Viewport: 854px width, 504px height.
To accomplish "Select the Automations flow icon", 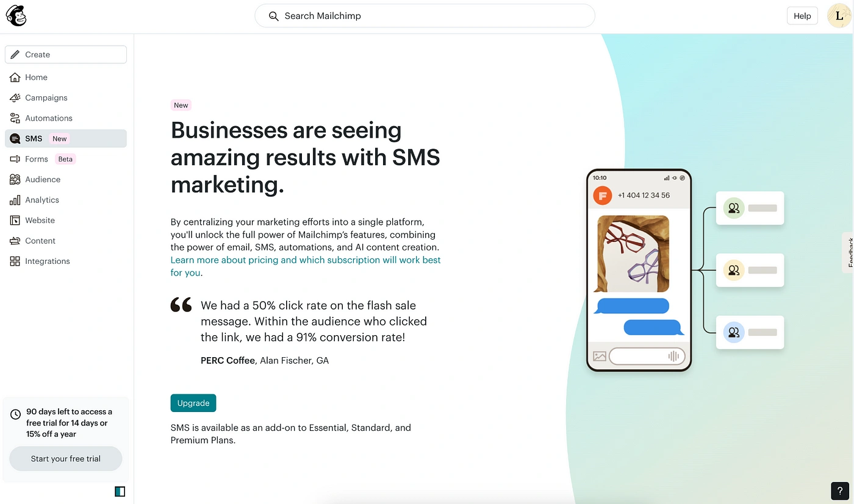I will point(15,118).
